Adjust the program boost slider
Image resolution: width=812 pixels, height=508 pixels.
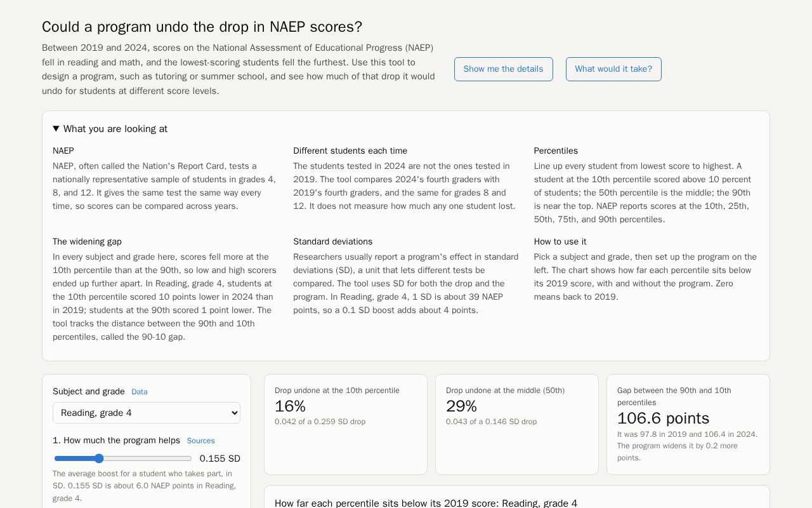[x=123, y=458]
